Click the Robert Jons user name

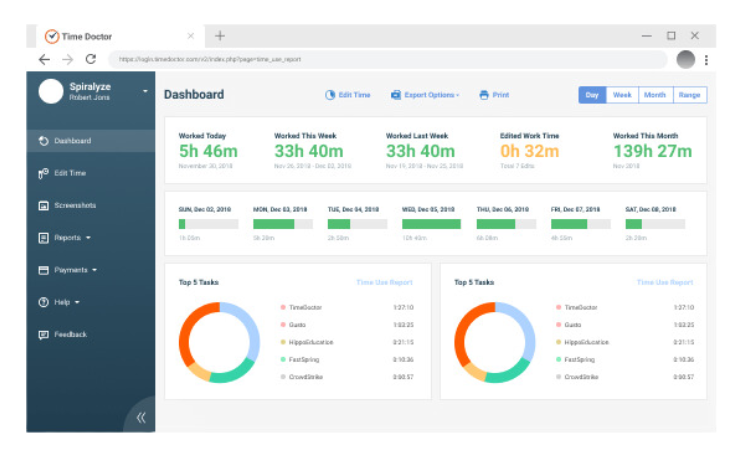pos(89,98)
